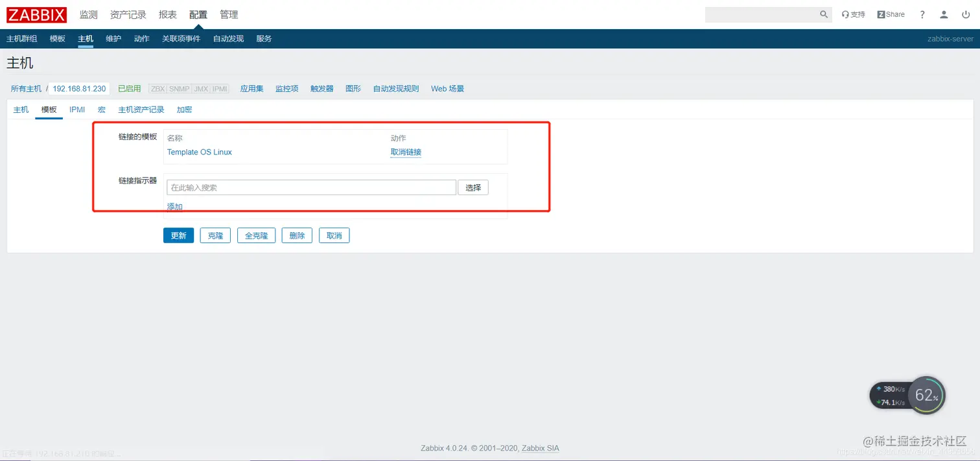Click the Zabbix SIA footer link
980x461 pixels.
tap(541, 448)
